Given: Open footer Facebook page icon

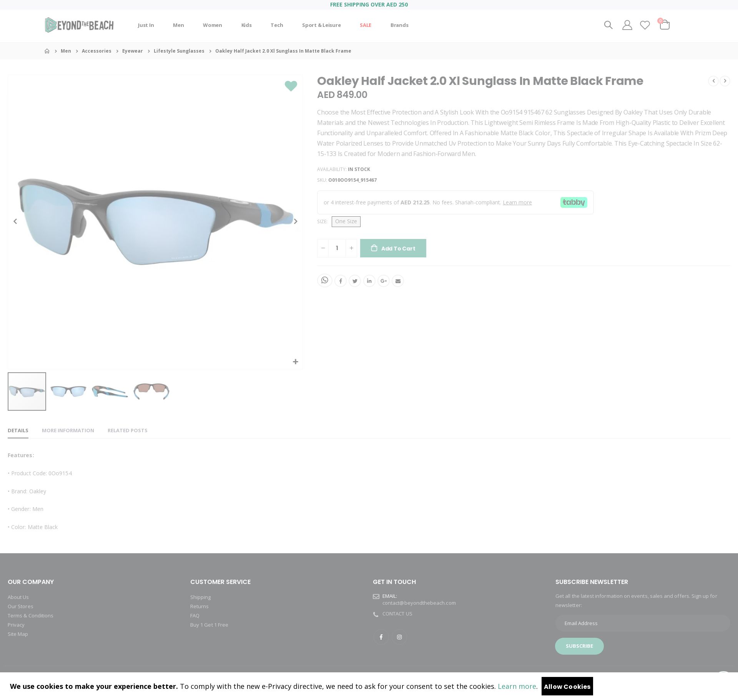Looking at the screenshot, I should (381, 637).
